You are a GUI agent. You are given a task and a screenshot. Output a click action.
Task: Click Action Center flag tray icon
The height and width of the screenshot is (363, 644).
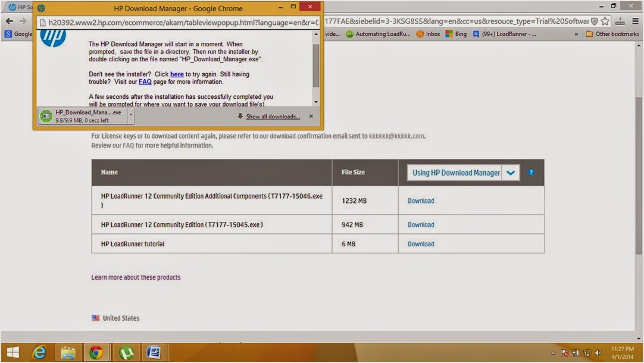565,353
